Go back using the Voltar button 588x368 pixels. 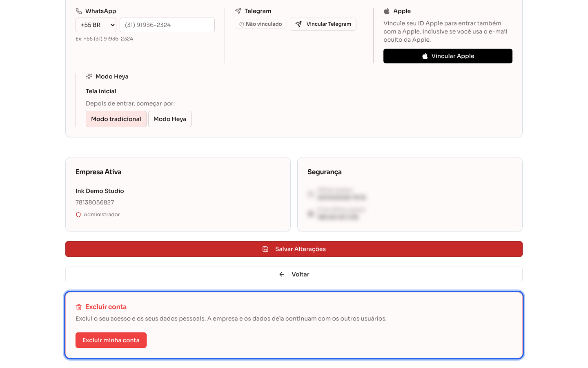pos(294,274)
